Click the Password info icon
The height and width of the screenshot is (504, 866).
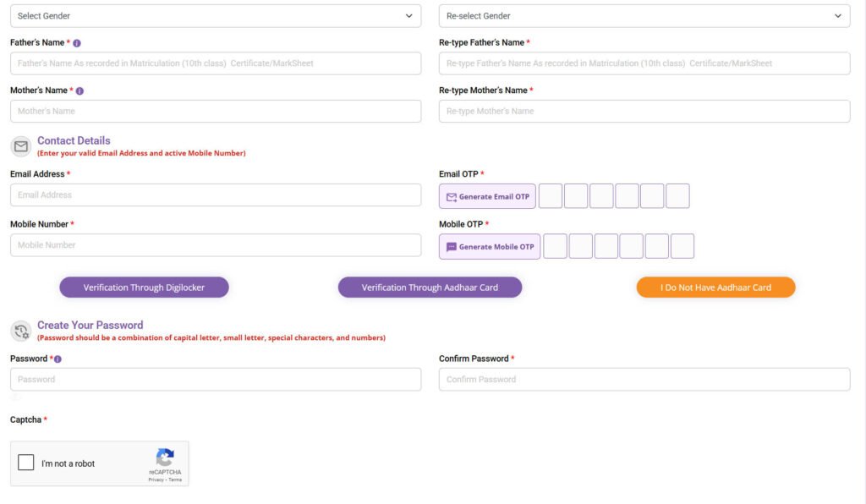(x=58, y=359)
